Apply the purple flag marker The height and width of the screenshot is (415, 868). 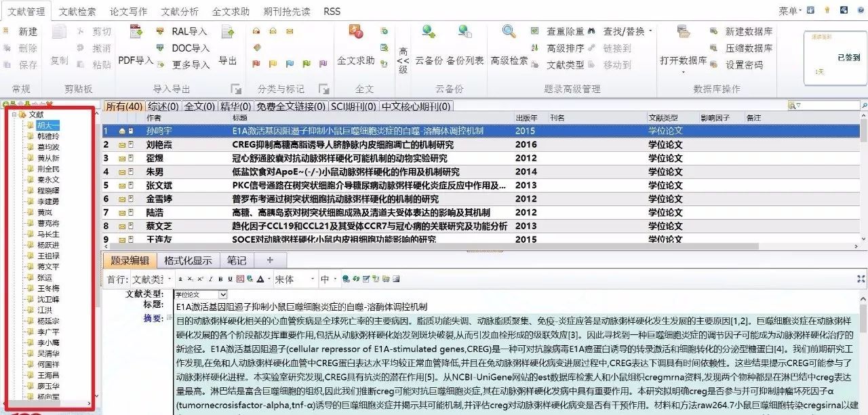(321, 64)
